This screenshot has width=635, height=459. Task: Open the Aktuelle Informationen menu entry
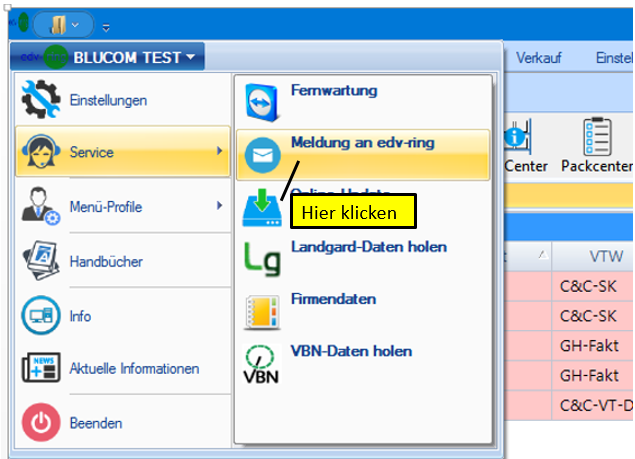point(134,369)
